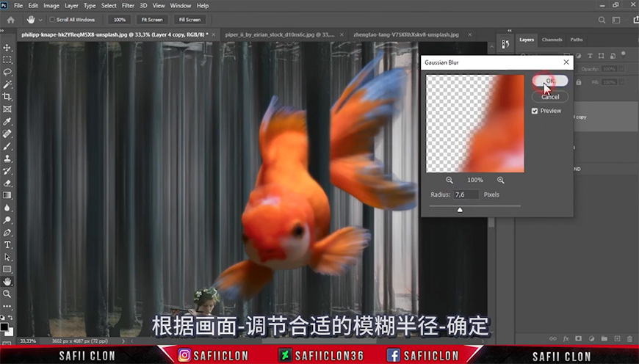Select the Healing Brush tool

tap(7, 134)
